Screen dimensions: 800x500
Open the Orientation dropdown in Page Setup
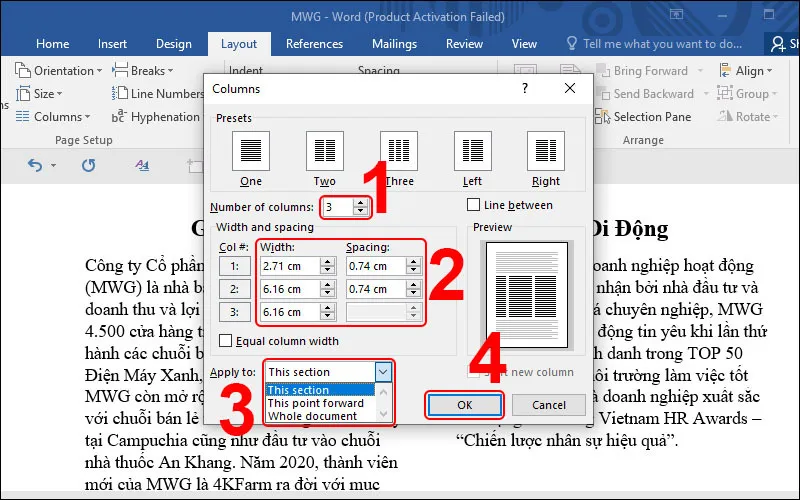[x=59, y=70]
